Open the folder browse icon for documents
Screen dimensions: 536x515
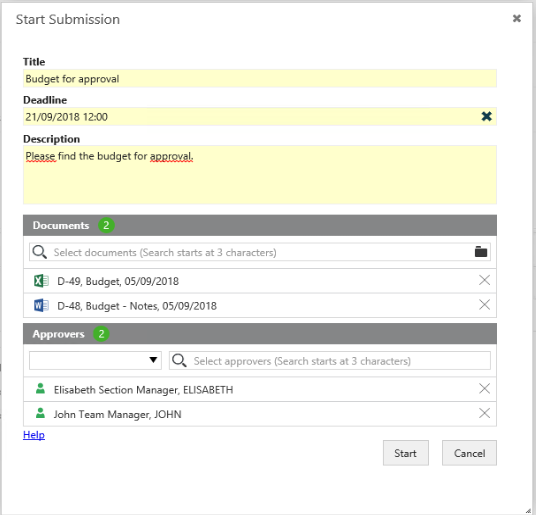pos(481,252)
